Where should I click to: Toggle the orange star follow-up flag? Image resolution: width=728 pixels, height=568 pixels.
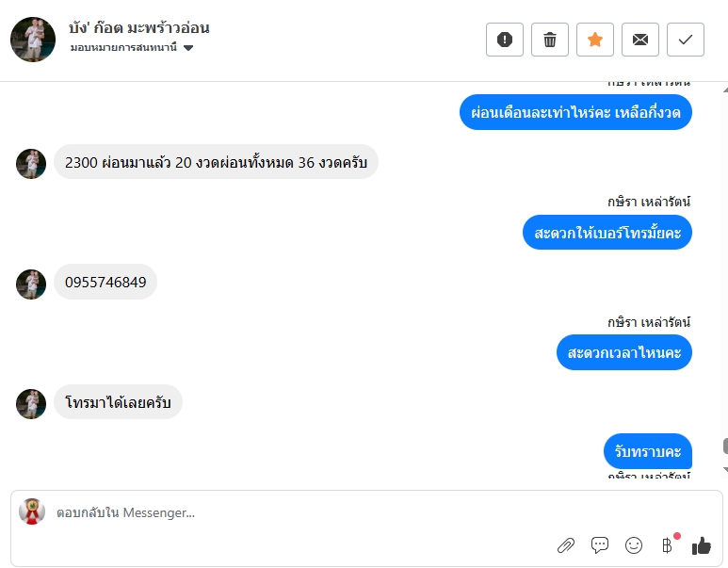tap(595, 40)
